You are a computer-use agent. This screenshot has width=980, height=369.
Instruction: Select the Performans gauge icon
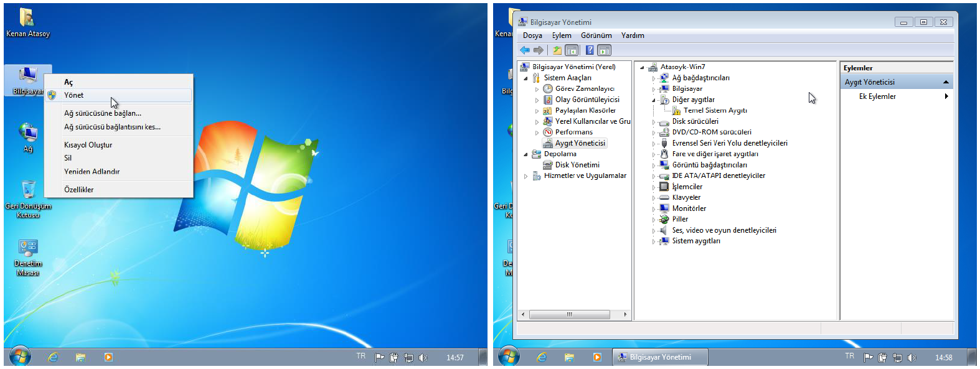pyautogui.click(x=548, y=132)
